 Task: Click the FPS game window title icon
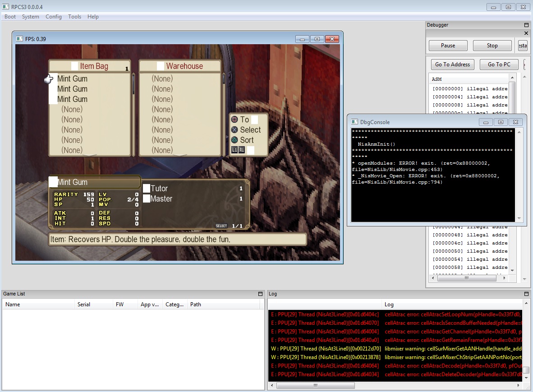coord(19,39)
